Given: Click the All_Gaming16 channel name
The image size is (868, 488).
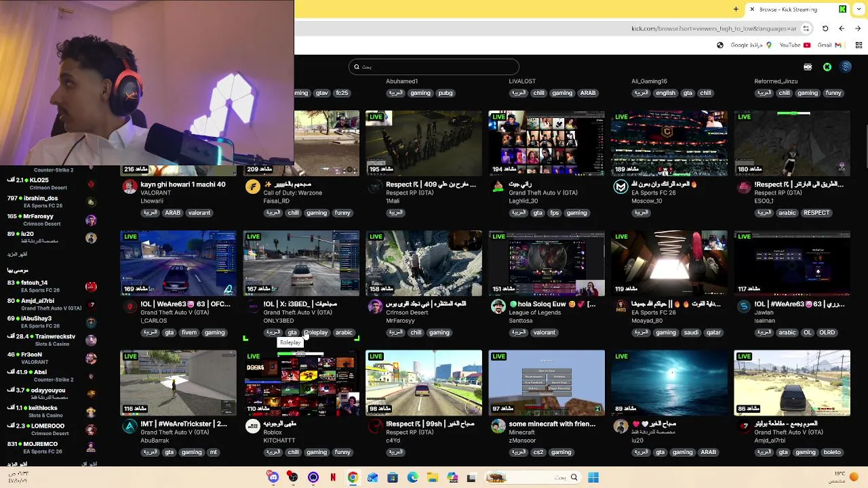Looking at the screenshot, I should click(x=649, y=81).
